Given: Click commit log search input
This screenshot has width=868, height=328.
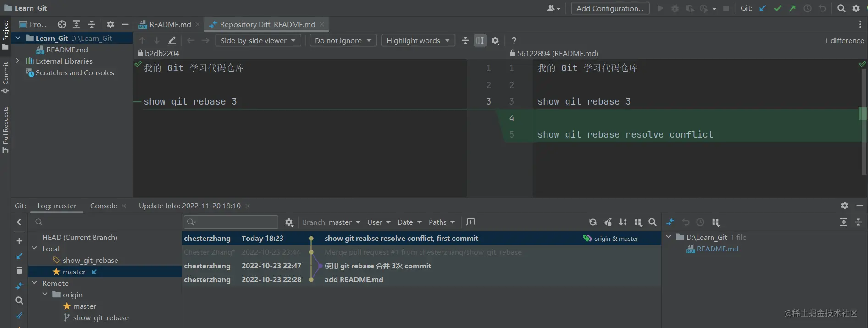Looking at the screenshot, I should pyautogui.click(x=231, y=222).
